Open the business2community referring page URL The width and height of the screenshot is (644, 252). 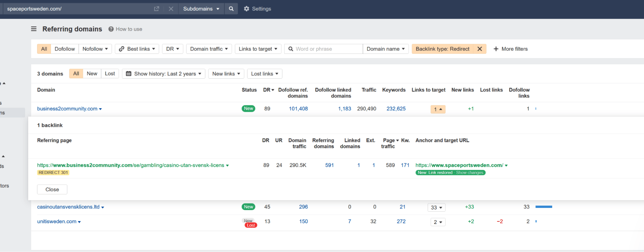130,165
